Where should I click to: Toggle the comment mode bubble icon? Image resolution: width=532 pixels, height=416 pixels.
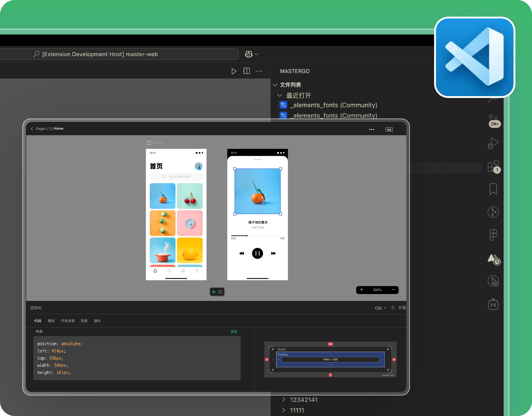[220, 292]
